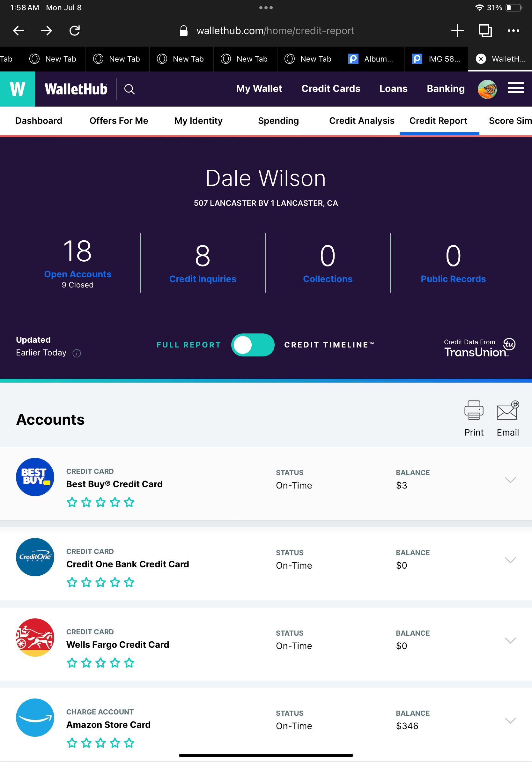
Task: Expand the Credit One Bank Credit Card row
Action: tap(510, 560)
